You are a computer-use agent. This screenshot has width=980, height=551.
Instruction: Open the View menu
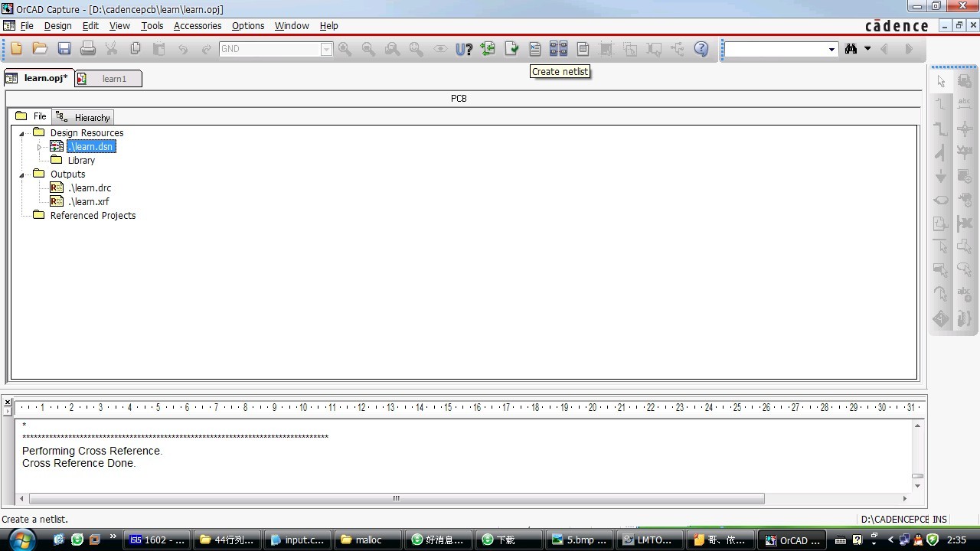pos(119,25)
